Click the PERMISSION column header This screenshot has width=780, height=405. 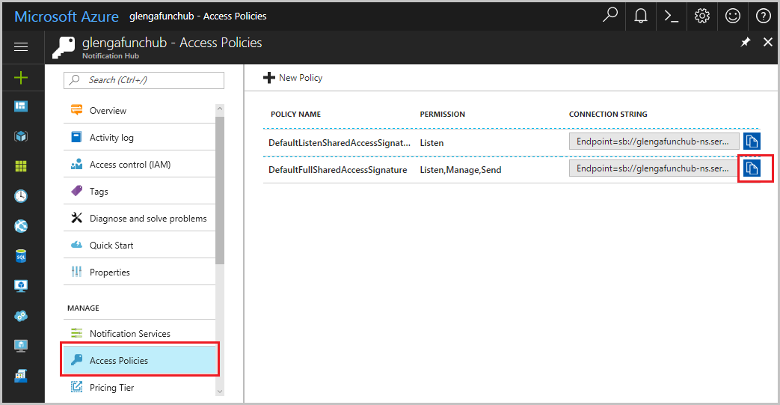[442, 114]
